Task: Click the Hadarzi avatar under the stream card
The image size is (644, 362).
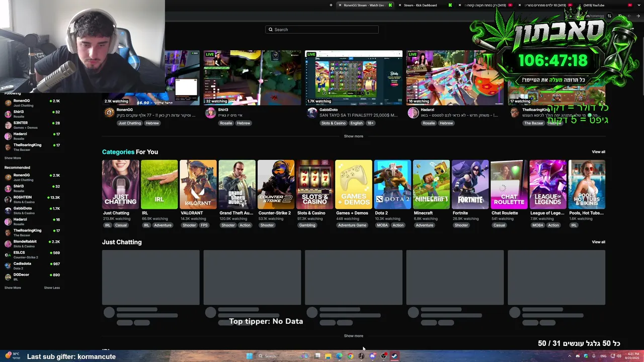Action: (x=413, y=113)
